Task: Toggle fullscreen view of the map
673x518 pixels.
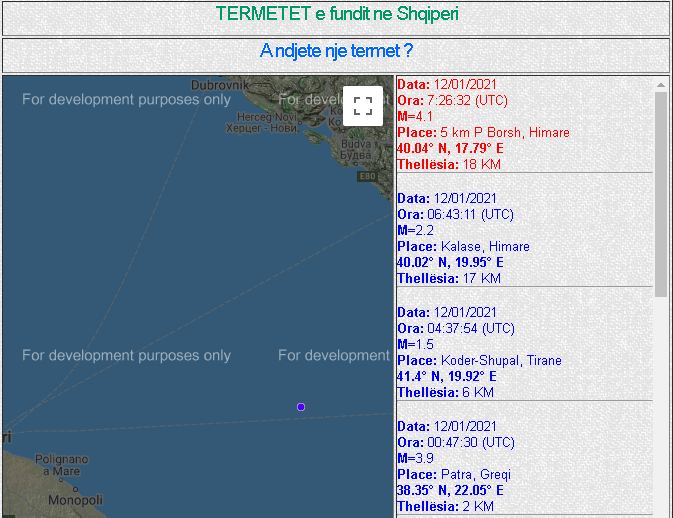Action: coord(363,106)
